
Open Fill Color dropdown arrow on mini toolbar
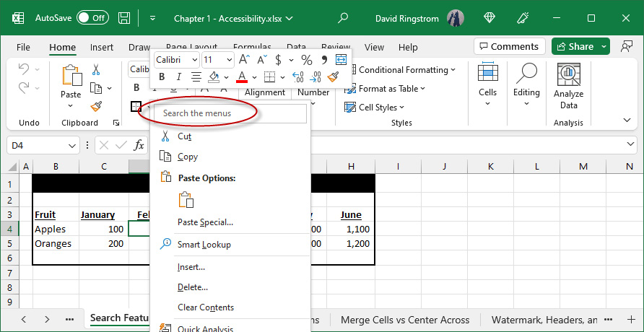pos(226,77)
